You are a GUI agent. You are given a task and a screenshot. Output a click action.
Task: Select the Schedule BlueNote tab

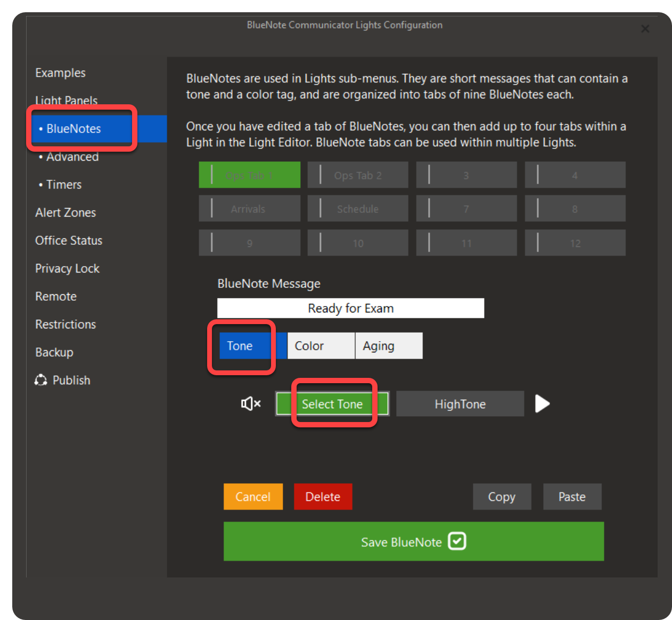tap(358, 209)
